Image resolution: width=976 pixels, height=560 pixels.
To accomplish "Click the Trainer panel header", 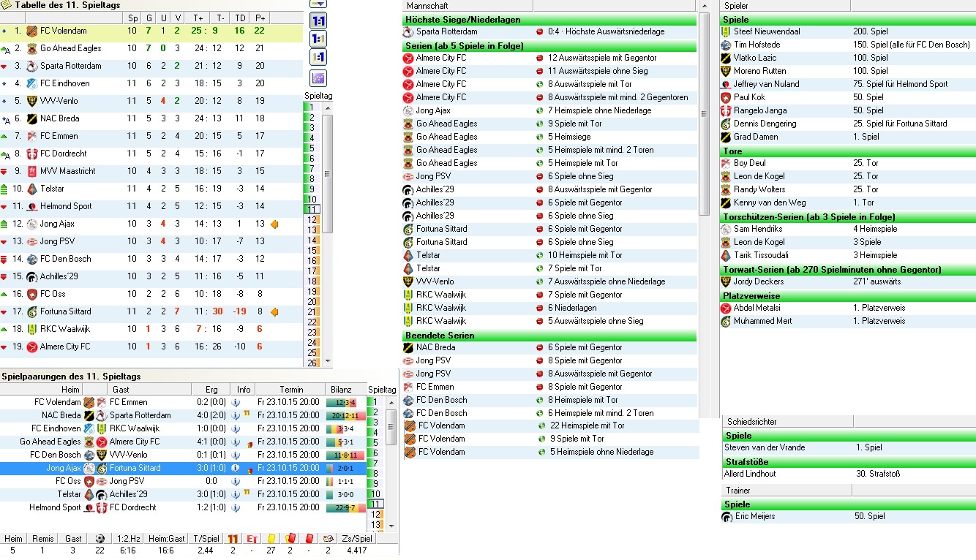I will (x=787, y=491).
